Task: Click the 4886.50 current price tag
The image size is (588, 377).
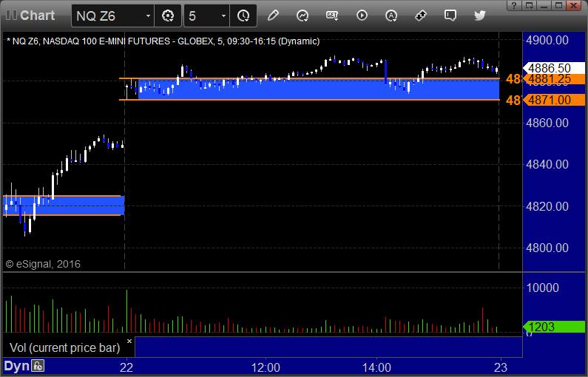Action: pos(555,68)
